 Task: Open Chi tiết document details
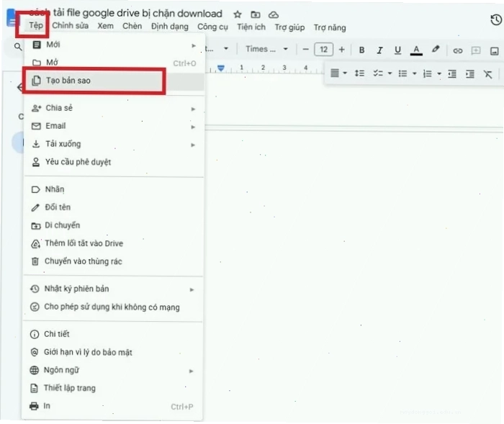[113, 334]
